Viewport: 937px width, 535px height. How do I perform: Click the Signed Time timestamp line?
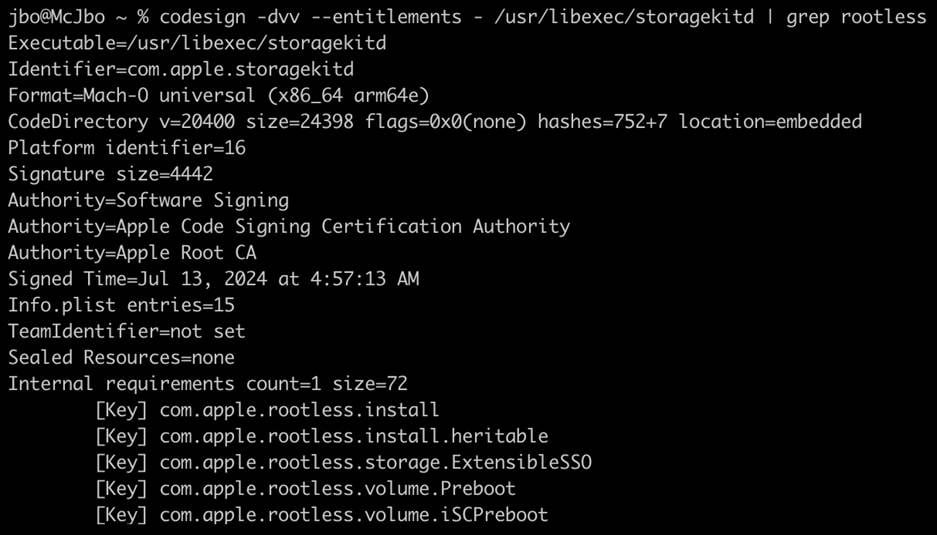(213, 279)
